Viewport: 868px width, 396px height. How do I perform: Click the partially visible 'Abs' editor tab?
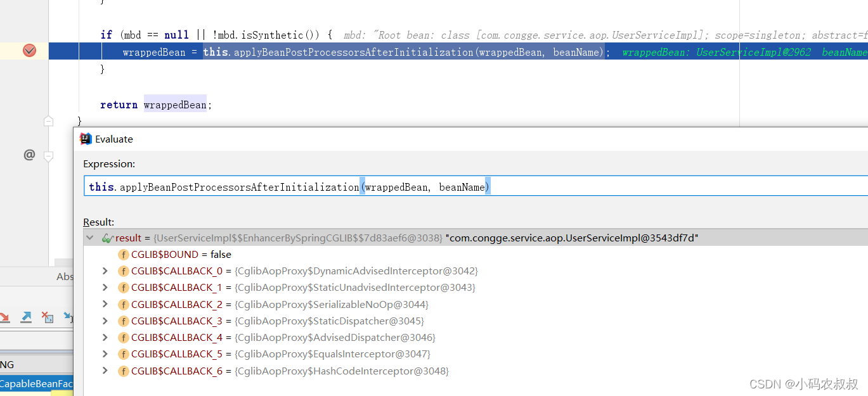point(65,276)
